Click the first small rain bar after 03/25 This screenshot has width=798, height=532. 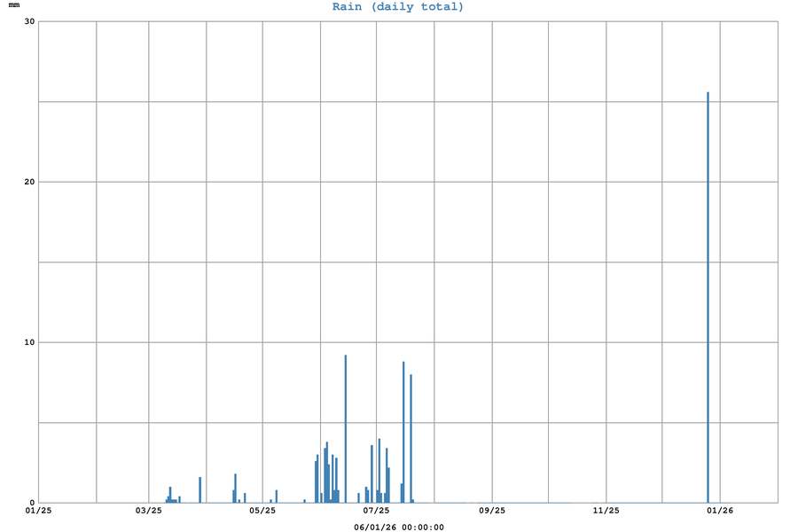click(x=167, y=500)
